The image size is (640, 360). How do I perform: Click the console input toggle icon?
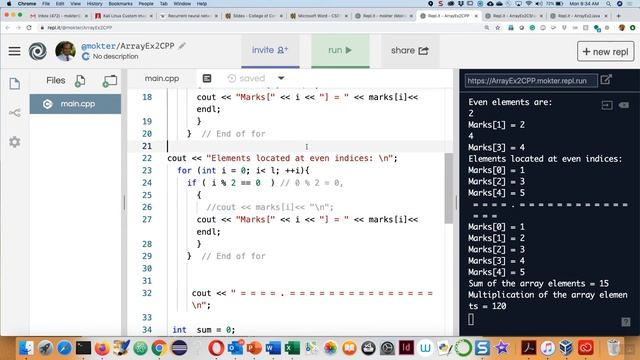click(x=607, y=106)
